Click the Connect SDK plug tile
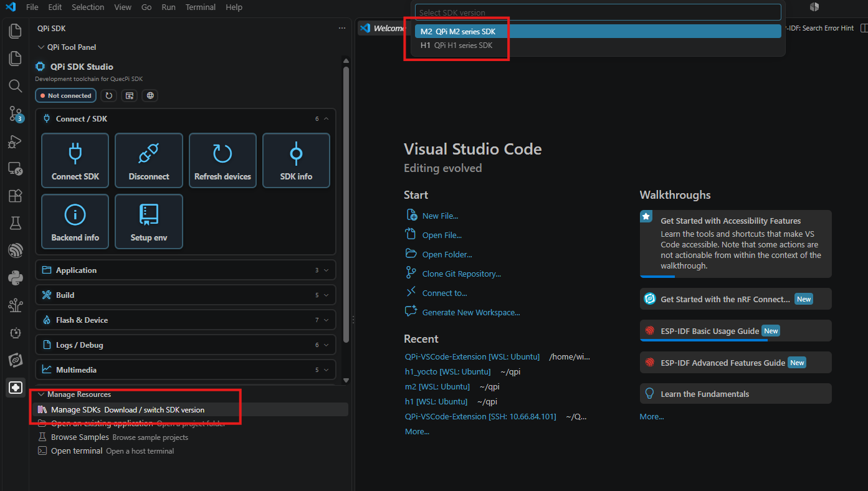 (x=75, y=160)
